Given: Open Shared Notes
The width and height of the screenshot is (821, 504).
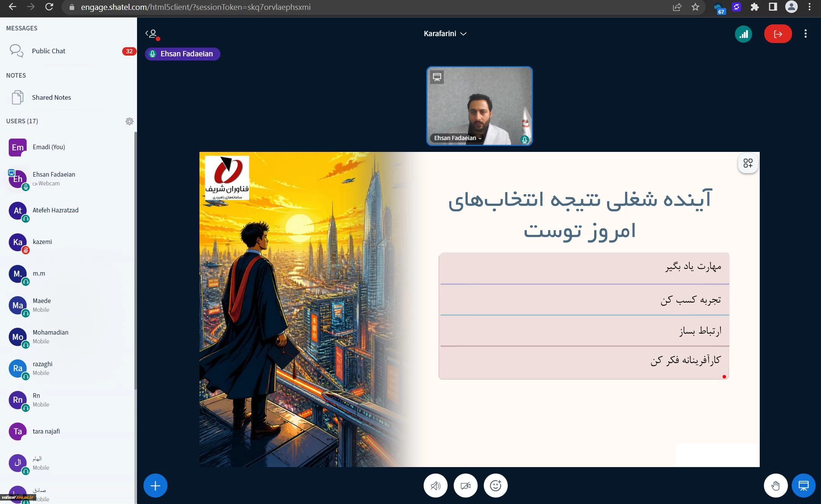Looking at the screenshot, I should (69, 97).
